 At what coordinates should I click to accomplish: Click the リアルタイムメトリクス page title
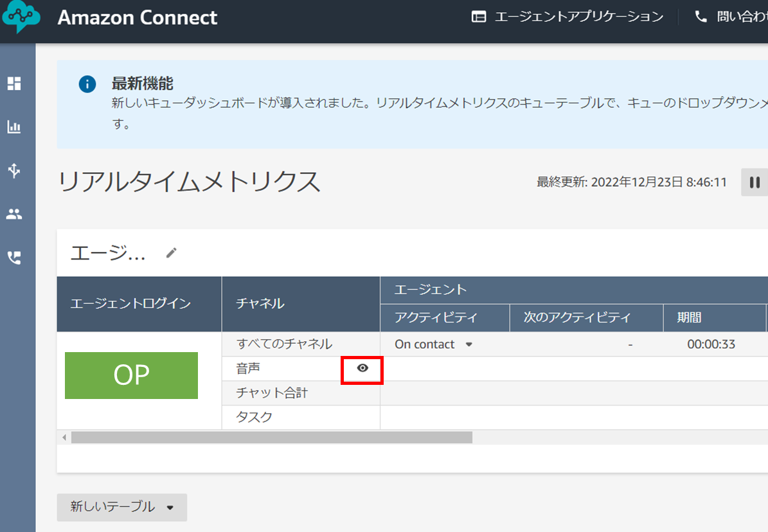point(189,182)
